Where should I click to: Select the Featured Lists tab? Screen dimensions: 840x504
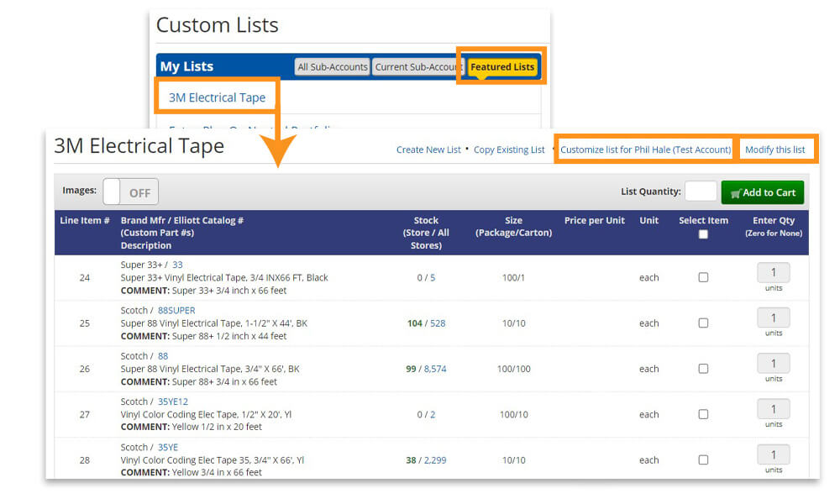[x=502, y=67]
